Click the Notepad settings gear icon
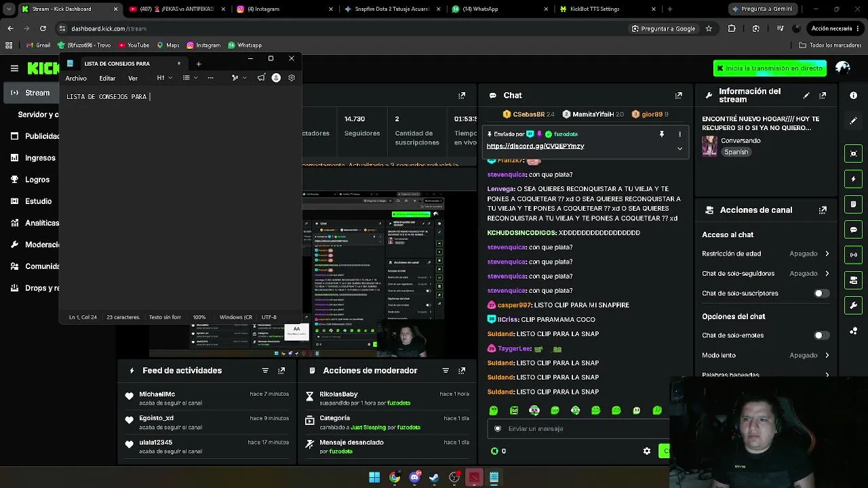This screenshot has height=488, width=868. coord(292,78)
